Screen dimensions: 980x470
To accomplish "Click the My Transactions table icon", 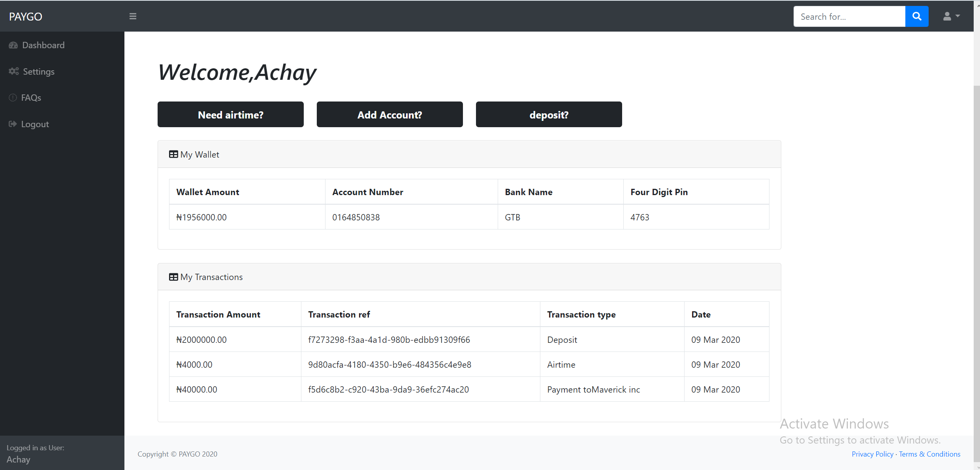I will point(173,277).
